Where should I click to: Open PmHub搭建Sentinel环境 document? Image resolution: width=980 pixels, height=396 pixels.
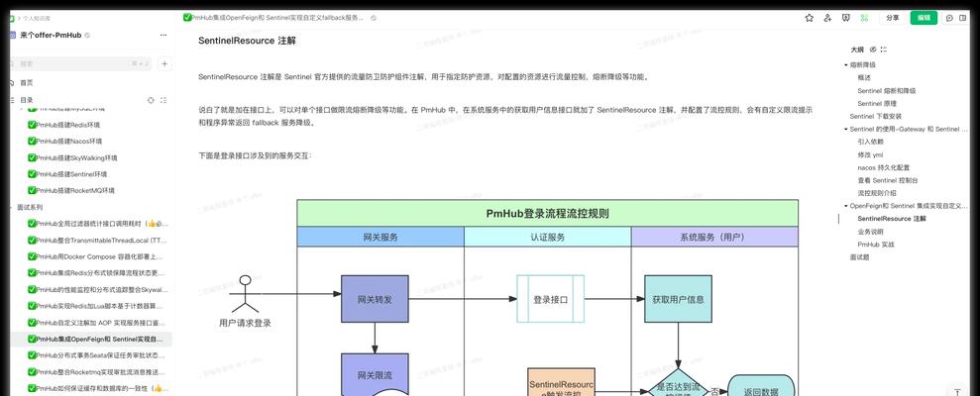[x=67, y=174]
